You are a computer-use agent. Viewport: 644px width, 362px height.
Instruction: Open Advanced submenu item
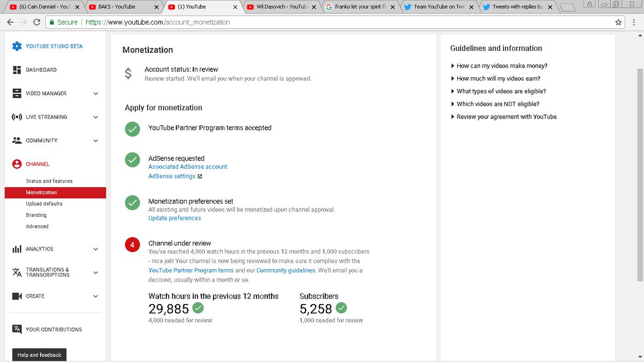37,226
